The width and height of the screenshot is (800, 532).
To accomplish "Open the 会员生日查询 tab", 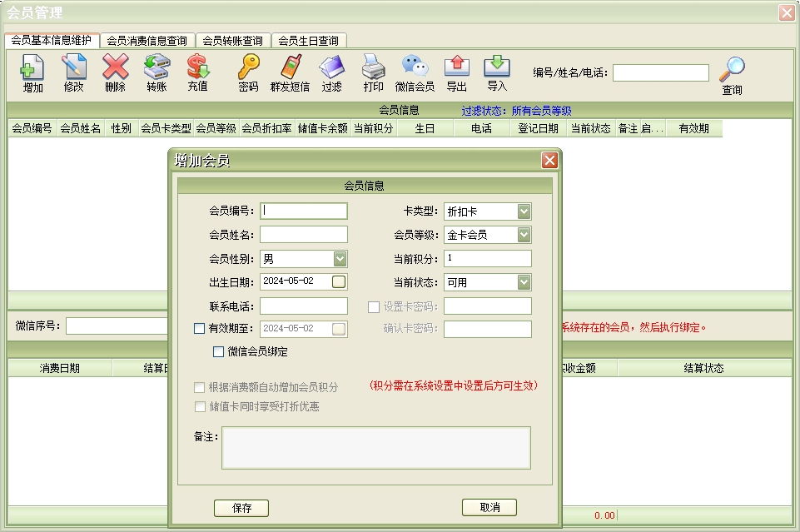I will [308, 41].
